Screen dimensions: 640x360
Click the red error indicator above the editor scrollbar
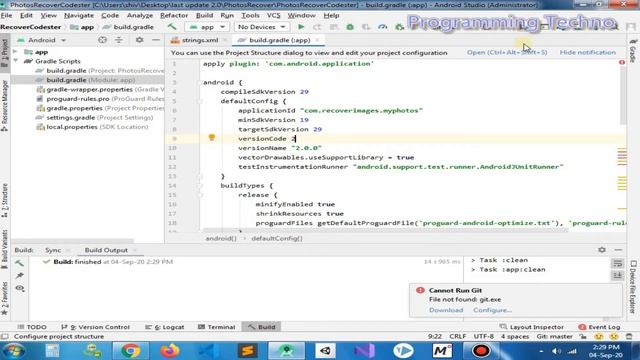622,62
